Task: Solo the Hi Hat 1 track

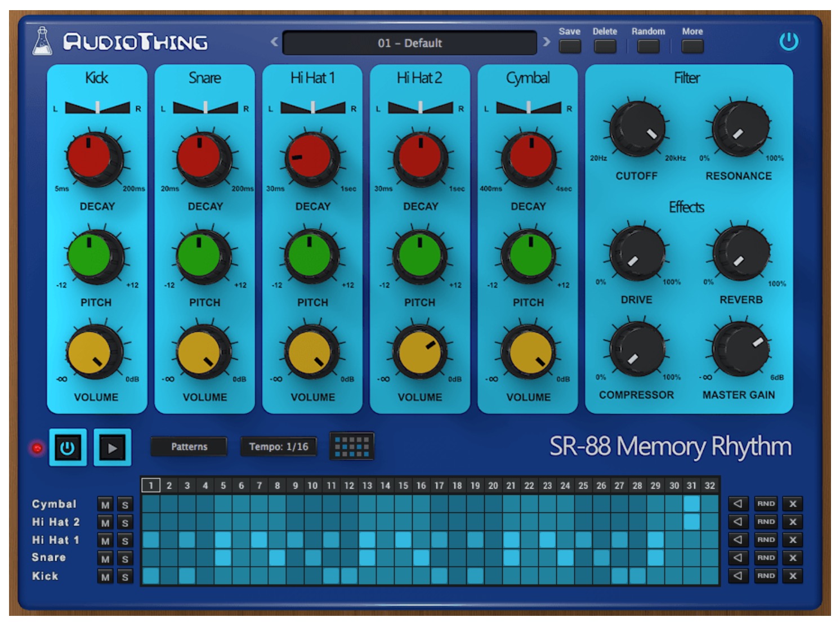Action: pos(125,541)
